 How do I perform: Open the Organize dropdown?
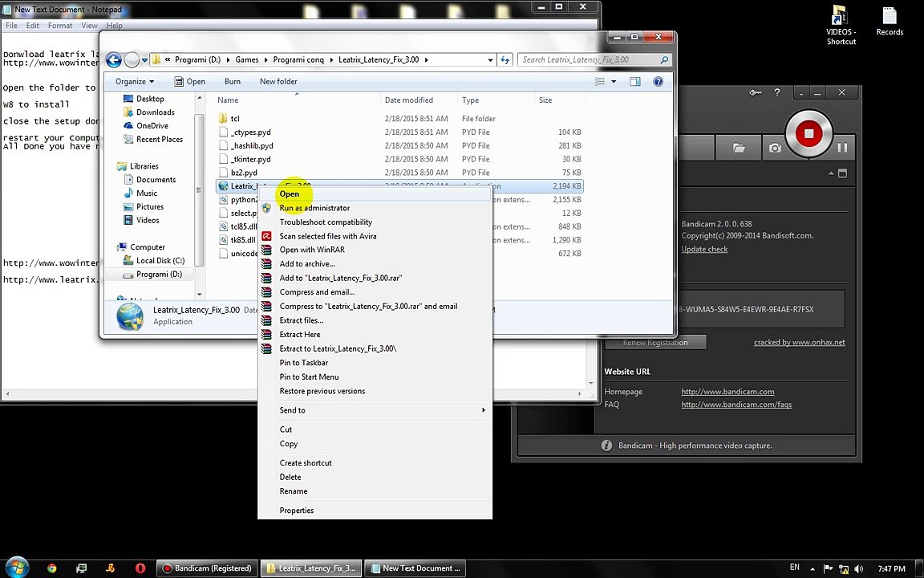point(135,81)
